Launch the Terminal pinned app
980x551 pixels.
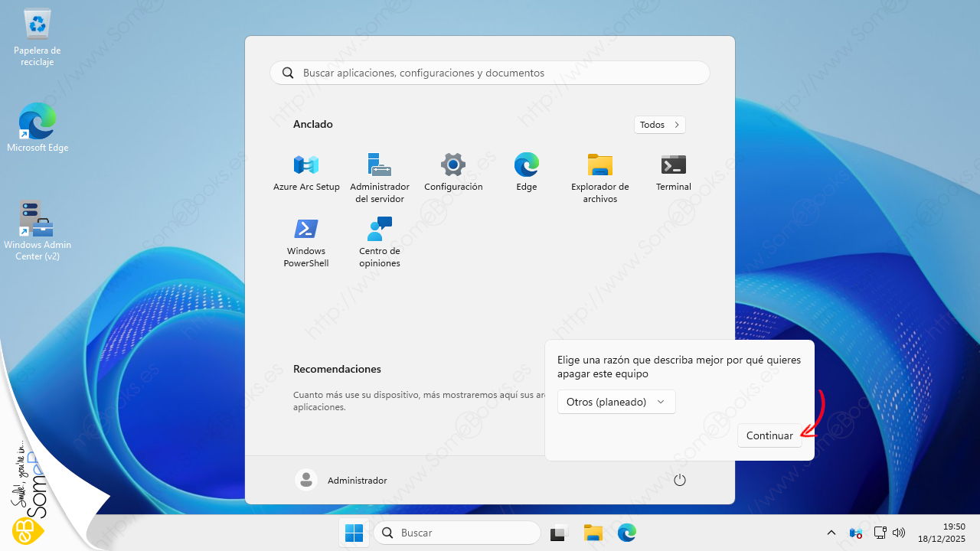click(673, 165)
